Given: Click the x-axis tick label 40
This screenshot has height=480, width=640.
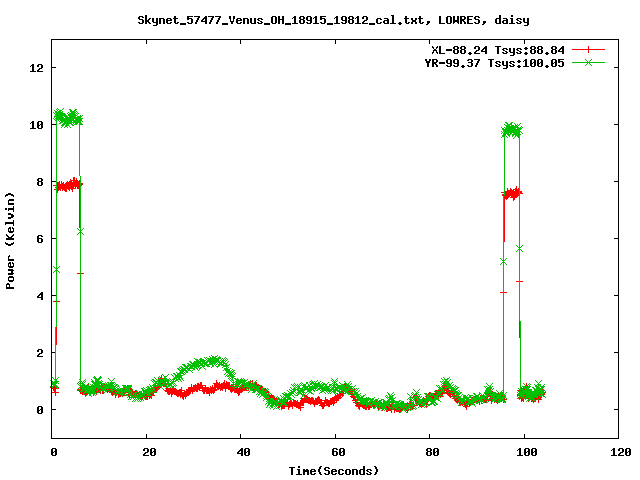Looking at the screenshot, I should click(x=243, y=452).
